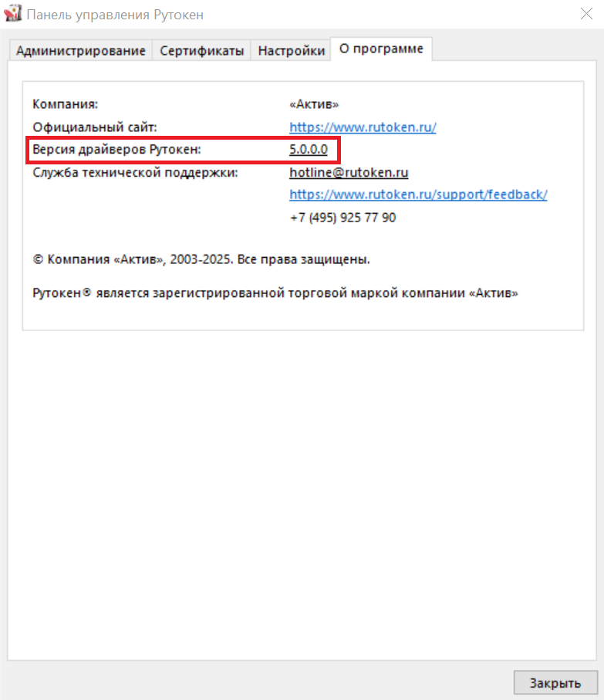The width and height of the screenshot is (604, 700).
Task: Click the phone number +7 (495) 925 77 90
Action: 342,218
